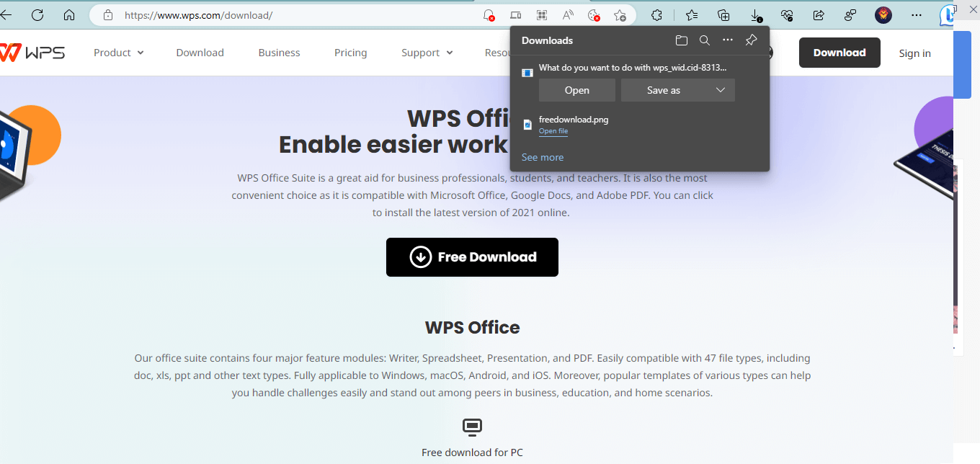The image size is (980, 464).
Task: Click the blocked cookies icon
Action: pos(594,15)
